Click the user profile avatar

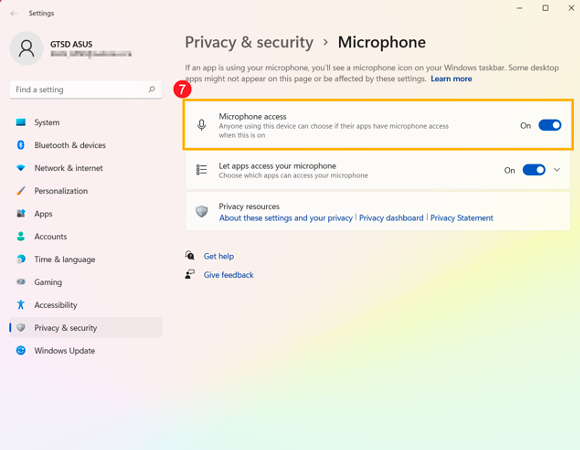[x=26, y=48]
